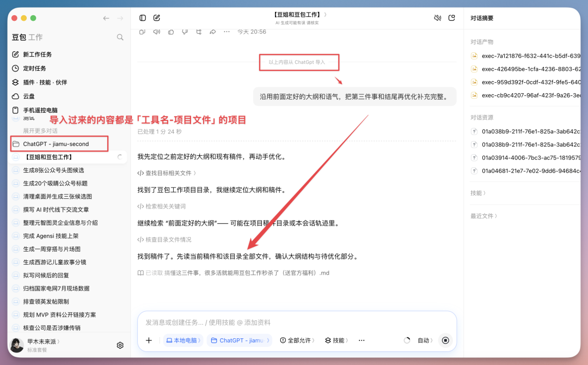588x365 pixels.
Task: Open the ChatGPT - jiamu project selector
Action: point(240,340)
